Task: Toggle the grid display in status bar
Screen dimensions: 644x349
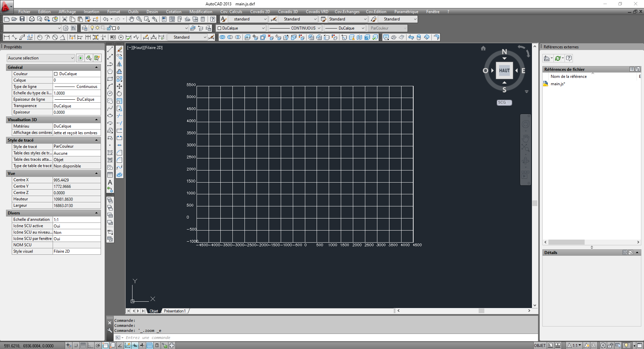Action: click(84, 346)
